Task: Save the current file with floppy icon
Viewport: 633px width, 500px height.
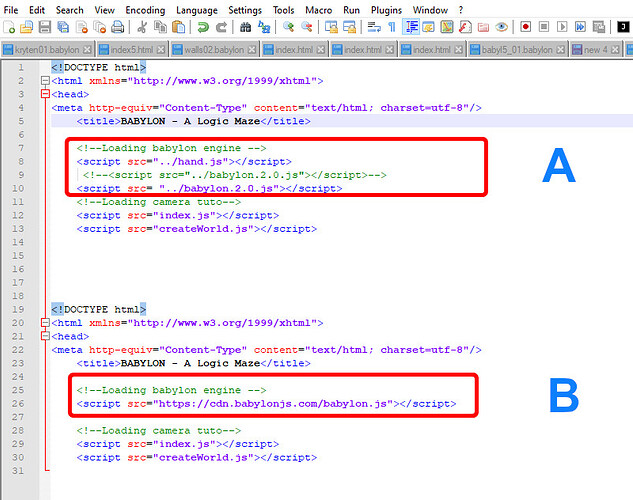Action: coord(44,27)
